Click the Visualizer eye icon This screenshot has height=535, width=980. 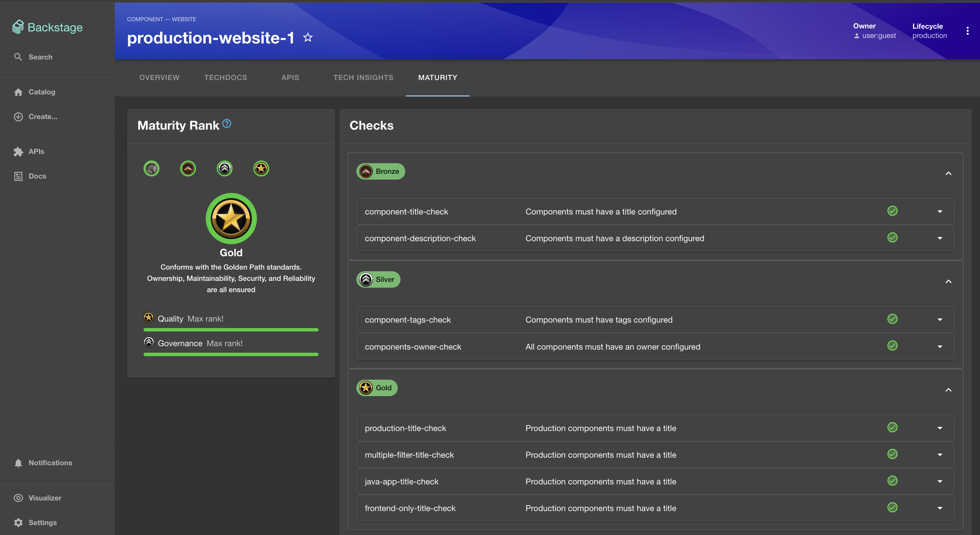tap(18, 498)
